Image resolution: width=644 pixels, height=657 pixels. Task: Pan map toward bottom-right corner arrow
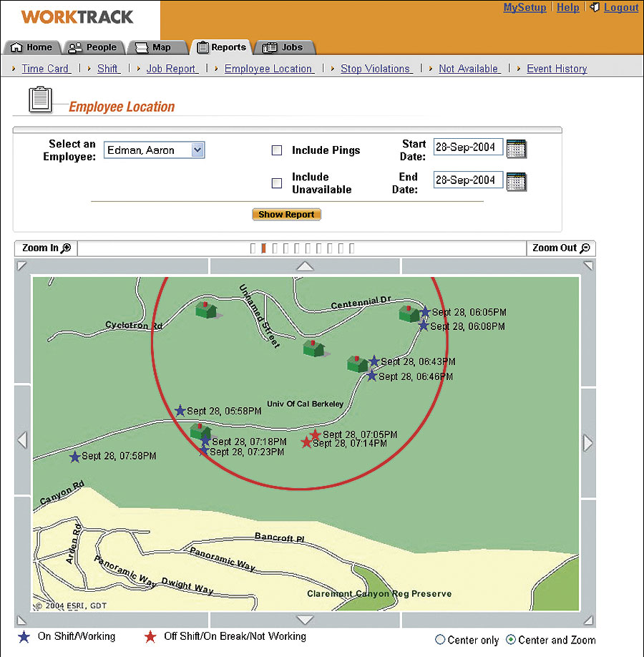tap(588, 620)
